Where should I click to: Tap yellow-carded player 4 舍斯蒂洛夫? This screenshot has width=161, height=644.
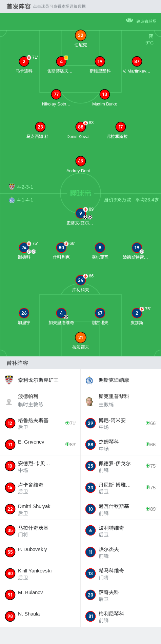pyautogui.click(x=61, y=61)
